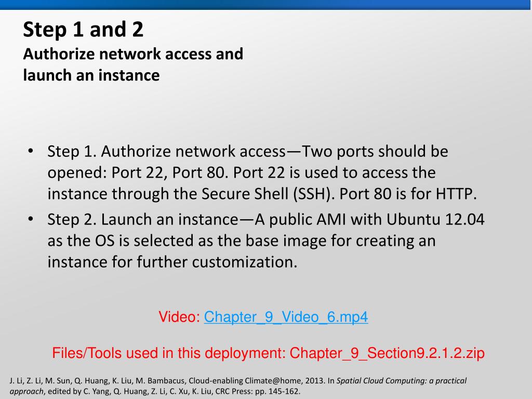Click the last line "instance for further customization"
The width and height of the screenshot is (532, 399).
coord(172,262)
